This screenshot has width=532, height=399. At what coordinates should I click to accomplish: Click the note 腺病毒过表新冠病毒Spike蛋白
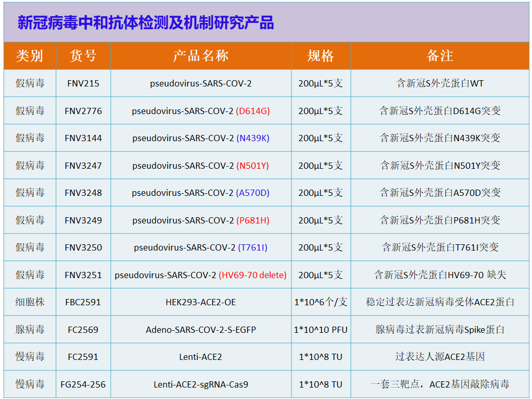click(x=440, y=329)
